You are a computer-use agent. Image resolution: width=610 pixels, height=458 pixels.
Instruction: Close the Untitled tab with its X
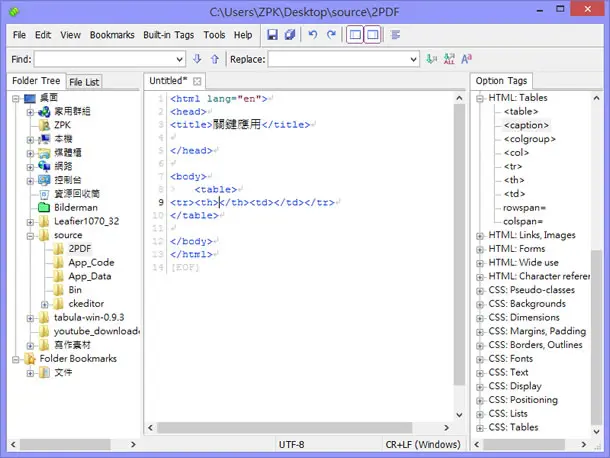coord(197,81)
